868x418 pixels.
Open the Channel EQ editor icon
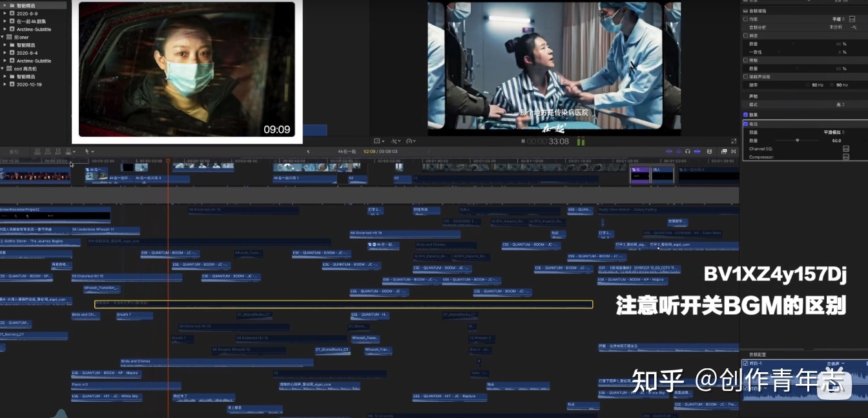click(x=846, y=149)
